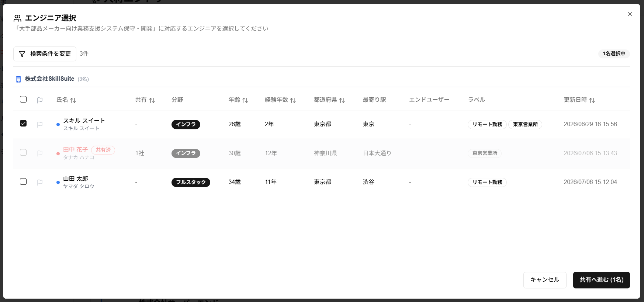Viewport: 644px width, 302px height.
Task: Click the 11年 experience cell
Action: point(271,182)
